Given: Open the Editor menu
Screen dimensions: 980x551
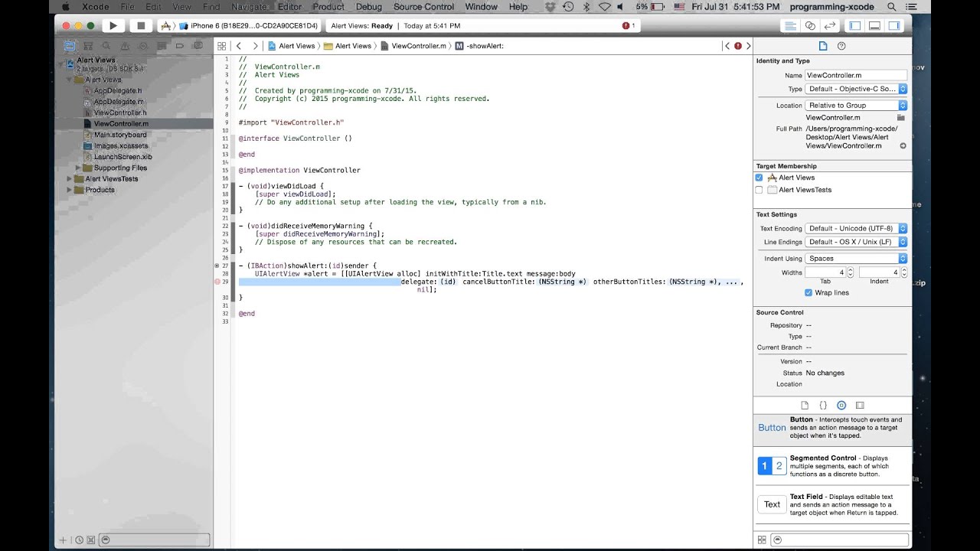Looking at the screenshot, I should click(289, 7).
